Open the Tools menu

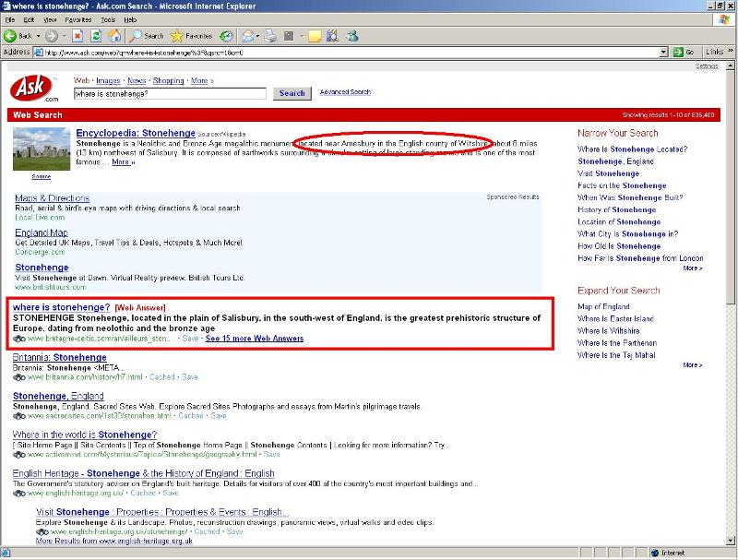point(108,19)
